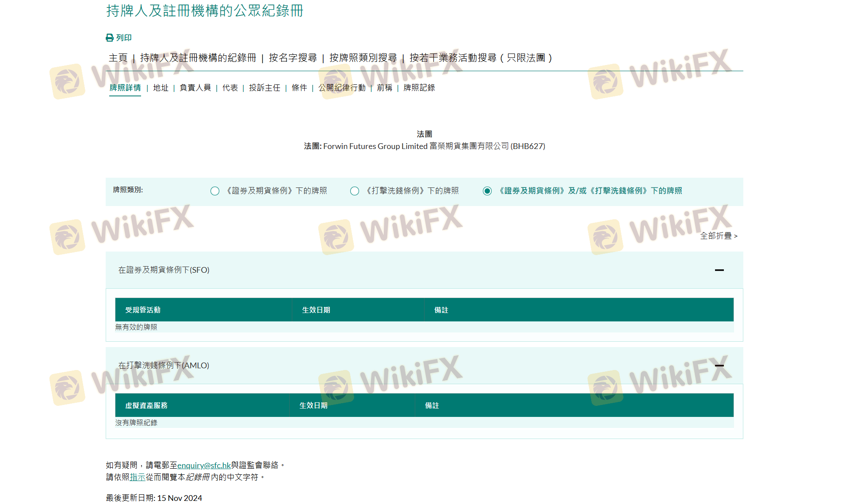Collapse the SFO section minus icon
Viewport: 849px width, 504px height.
point(719,270)
